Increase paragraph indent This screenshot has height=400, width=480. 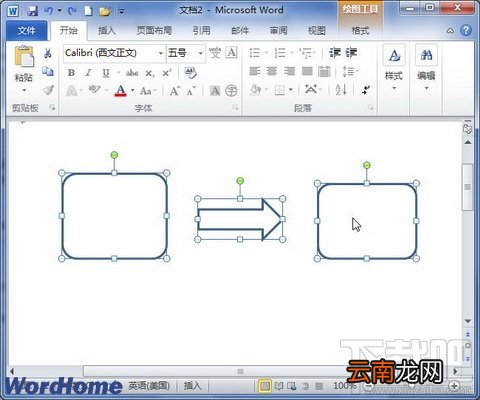(351, 53)
